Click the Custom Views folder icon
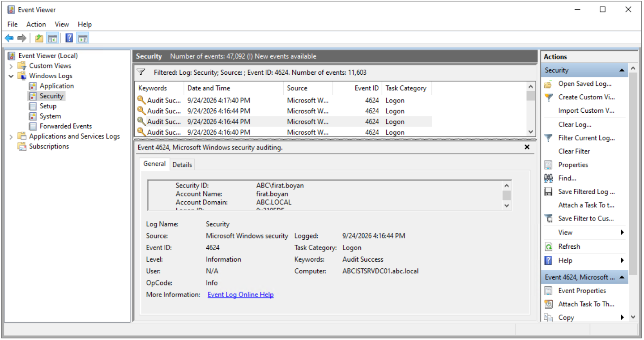This screenshot has height=340, width=644. tap(22, 66)
